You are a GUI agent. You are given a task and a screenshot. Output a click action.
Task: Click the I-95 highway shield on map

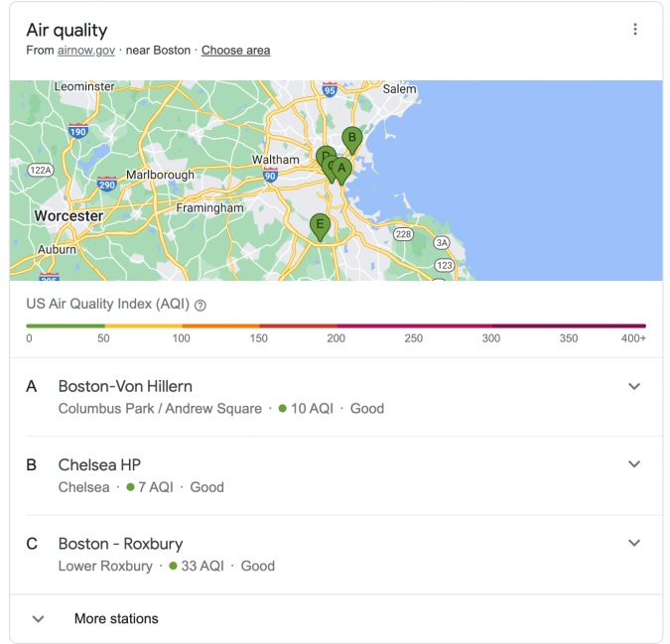[x=330, y=89]
